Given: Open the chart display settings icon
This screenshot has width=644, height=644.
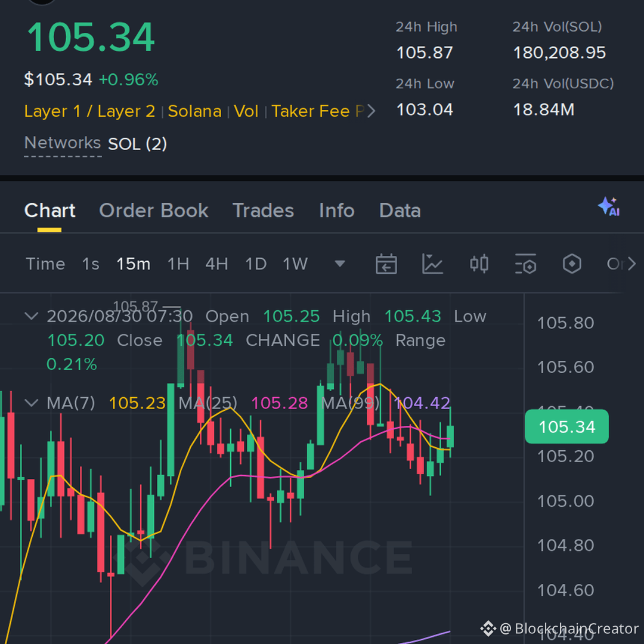Looking at the screenshot, I should pos(526,264).
